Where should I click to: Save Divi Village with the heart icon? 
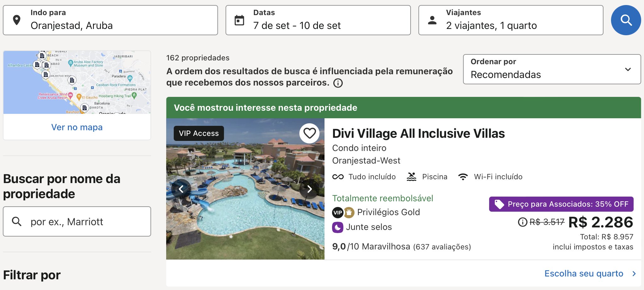pyautogui.click(x=309, y=133)
